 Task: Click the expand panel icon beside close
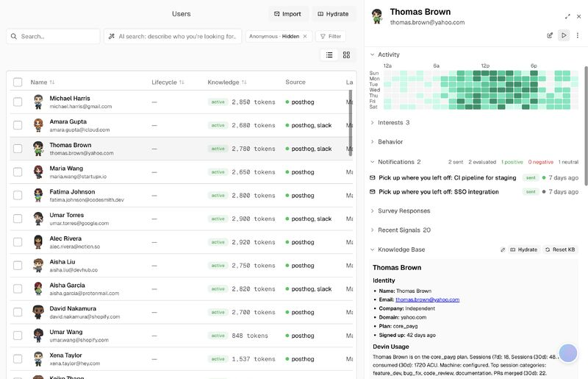567,16
